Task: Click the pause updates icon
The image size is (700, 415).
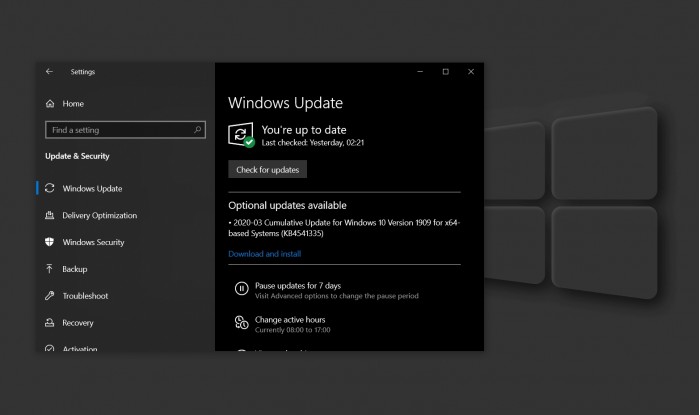Action: (241, 289)
